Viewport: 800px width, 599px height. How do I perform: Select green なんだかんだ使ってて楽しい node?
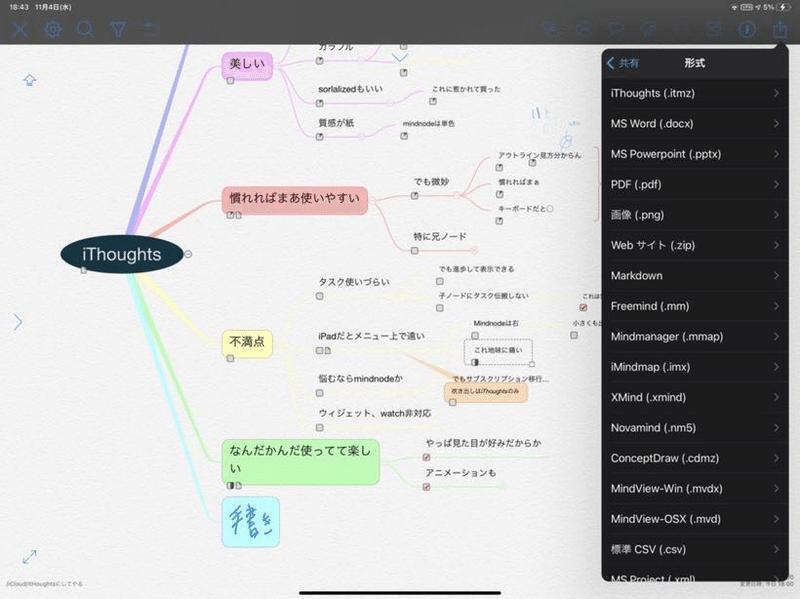click(x=301, y=460)
